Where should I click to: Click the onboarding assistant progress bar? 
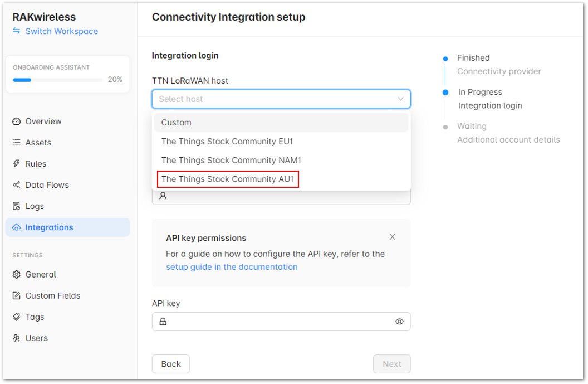point(58,80)
